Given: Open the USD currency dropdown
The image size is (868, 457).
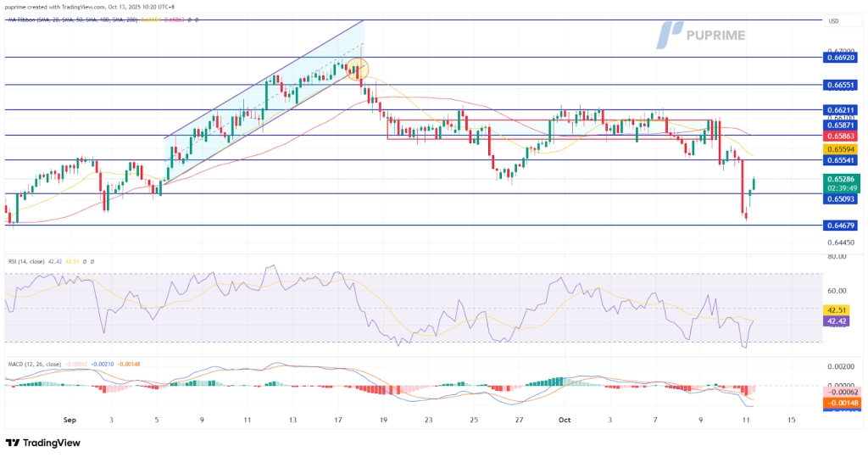Looking at the screenshot, I should 833,21.
